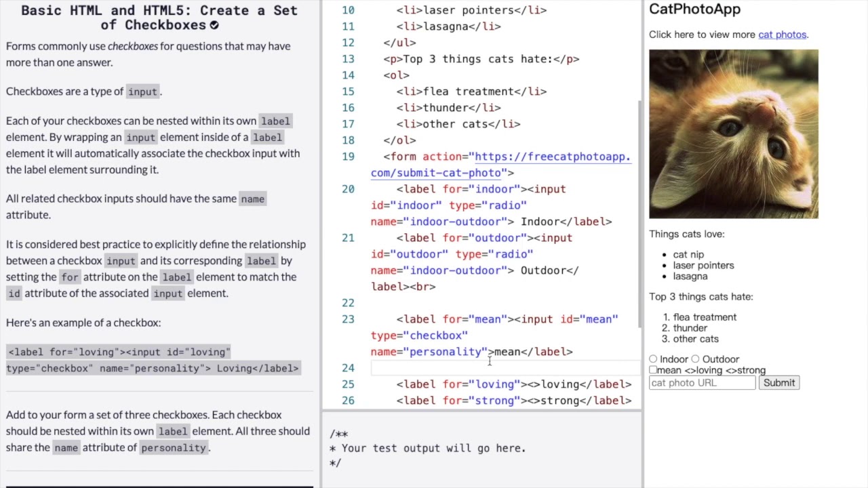Click the code editor vertical scrollbar

pyautogui.click(x=639, y=213)
